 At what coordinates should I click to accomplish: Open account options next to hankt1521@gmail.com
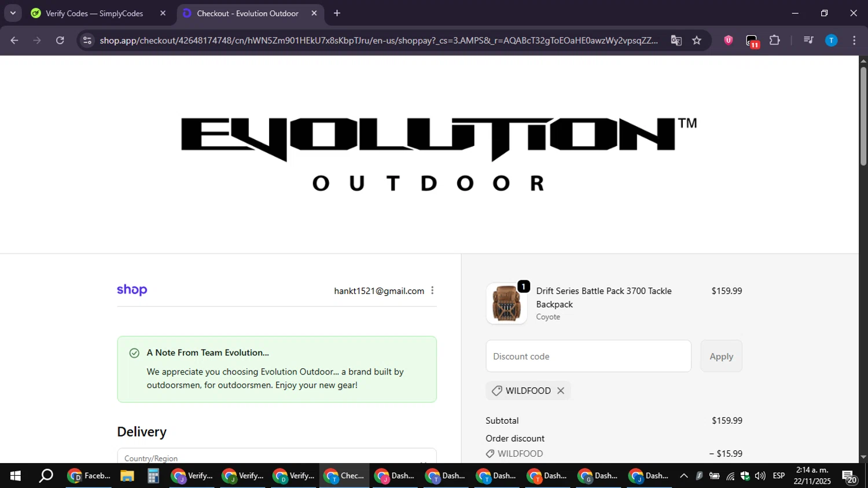click(432, 291)
